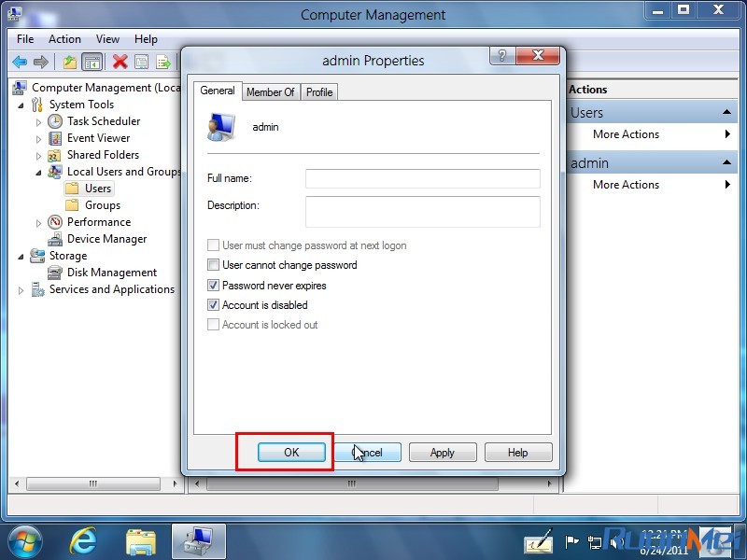
Task: Expand the Task Scheduler node
Action: tap(38, 122)
